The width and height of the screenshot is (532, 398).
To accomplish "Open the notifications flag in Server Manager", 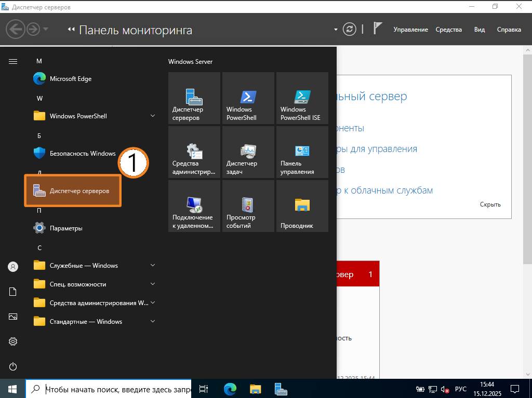I will 378,29.
